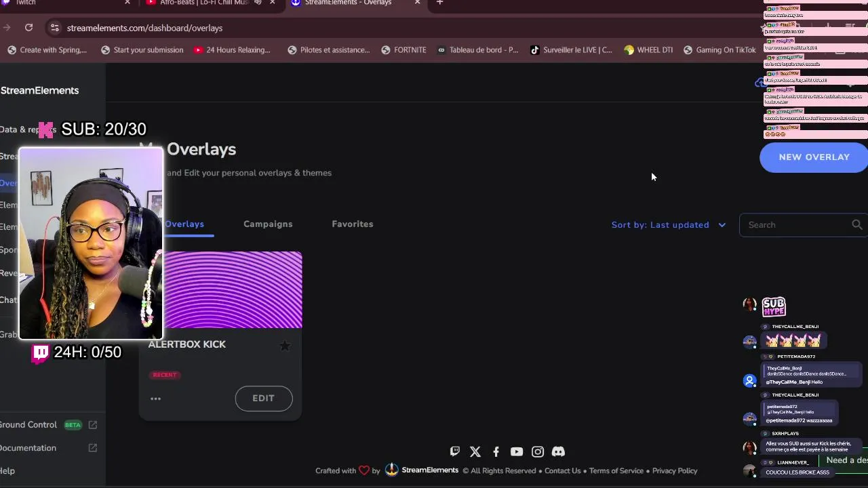The height and width of the screenshot is (488, 868).
Task: Click Documentation external link icon
Action: 93,448
